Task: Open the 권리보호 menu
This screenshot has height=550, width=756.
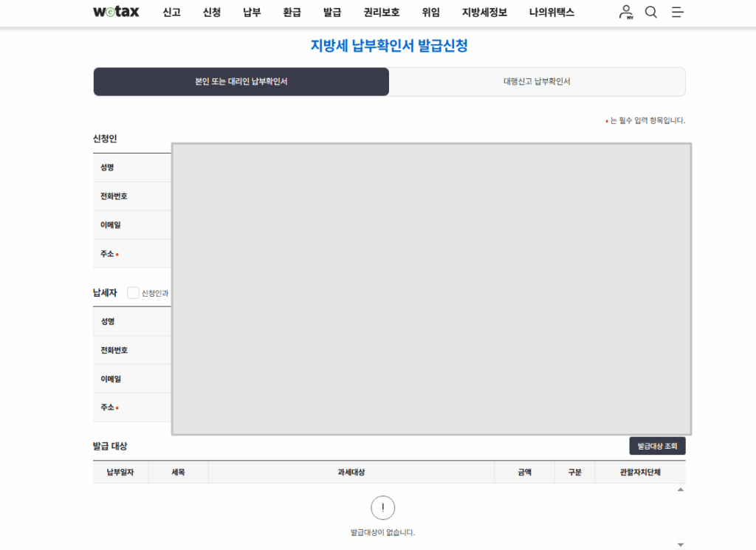Action: pyautogui.click(x=382, y=13)
